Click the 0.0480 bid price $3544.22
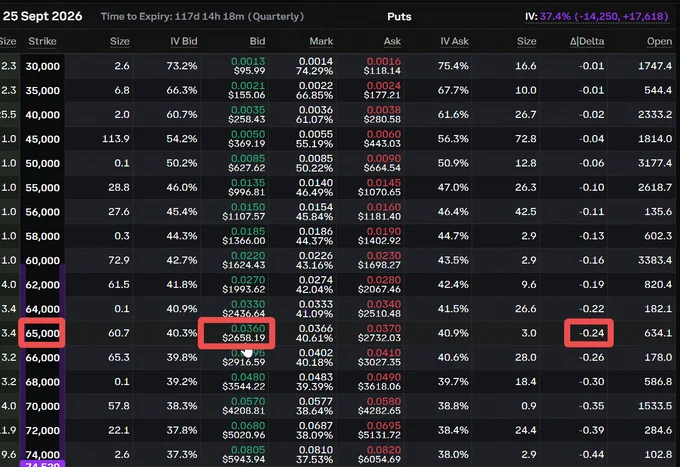 tap(244, 382)
